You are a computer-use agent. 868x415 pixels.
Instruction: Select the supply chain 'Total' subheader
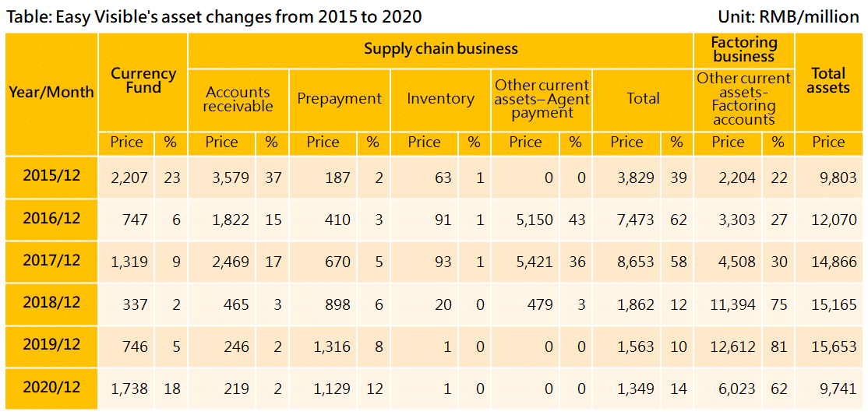(643, 99)
